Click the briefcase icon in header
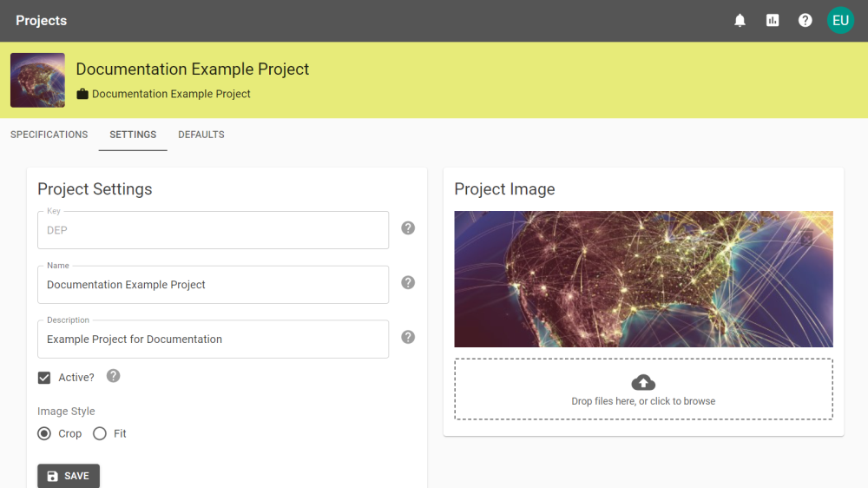 [x=82, y=94]
